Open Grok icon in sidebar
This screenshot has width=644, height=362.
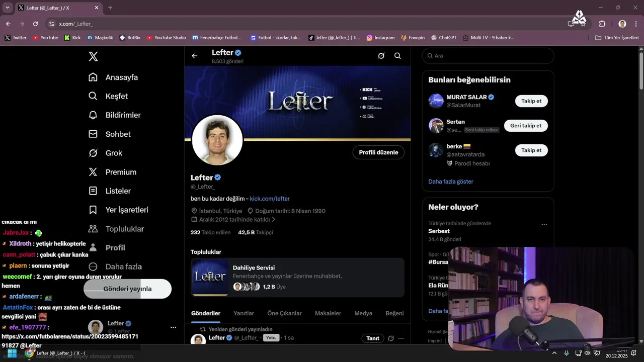pos(93,153)
